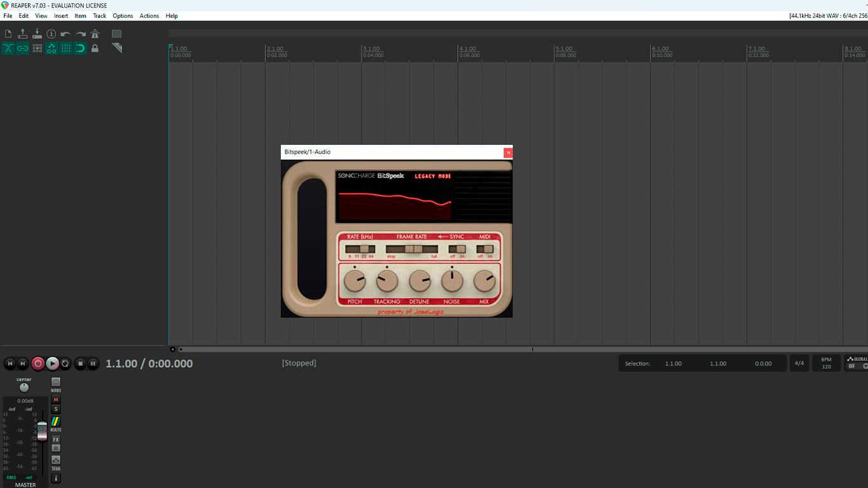
Task: Click the Open Project upload-arrow icon
Action: [x=23, y=34]
